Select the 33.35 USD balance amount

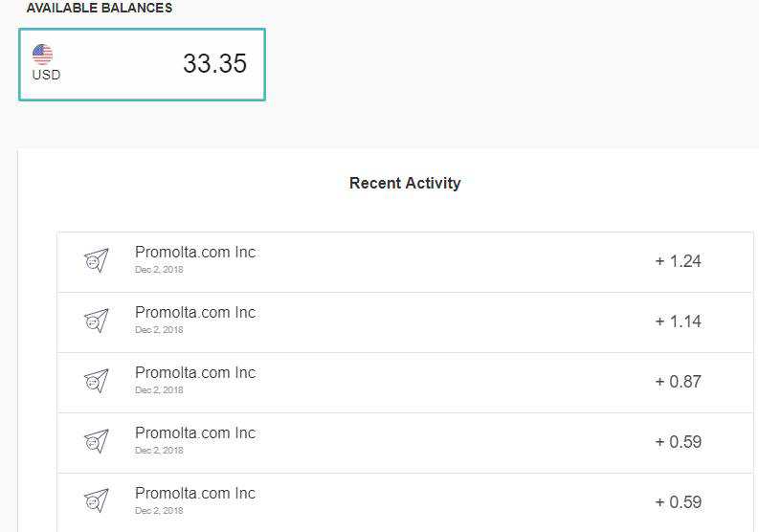214,64
